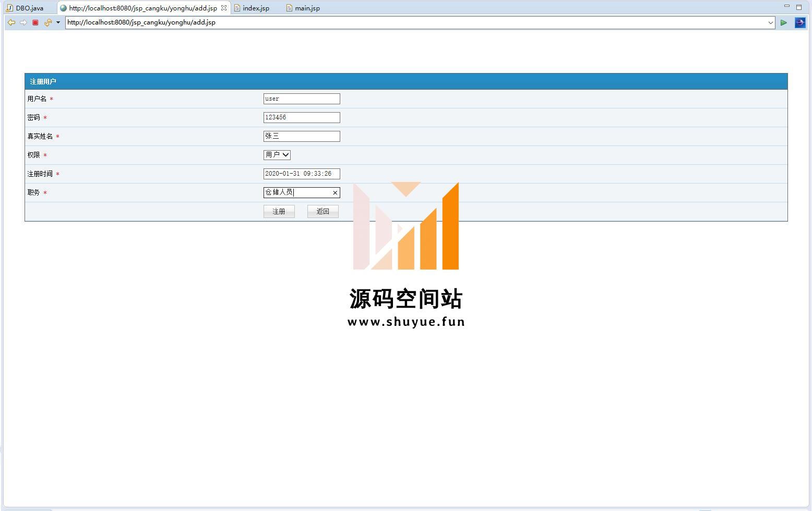This screenshot has width=812, height=511.
Task: Click the 注册时间 label
Action: tap(40, 174)
